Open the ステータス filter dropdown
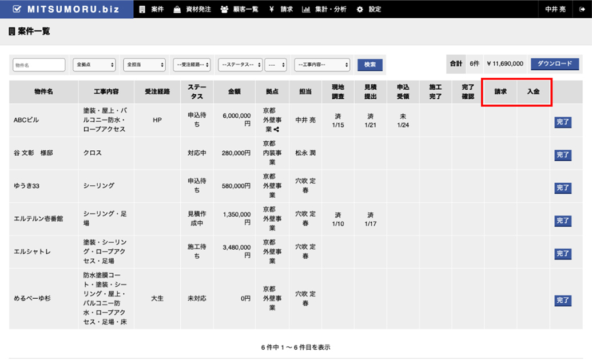This screenshot has width=592, height=364. point(240,65)
